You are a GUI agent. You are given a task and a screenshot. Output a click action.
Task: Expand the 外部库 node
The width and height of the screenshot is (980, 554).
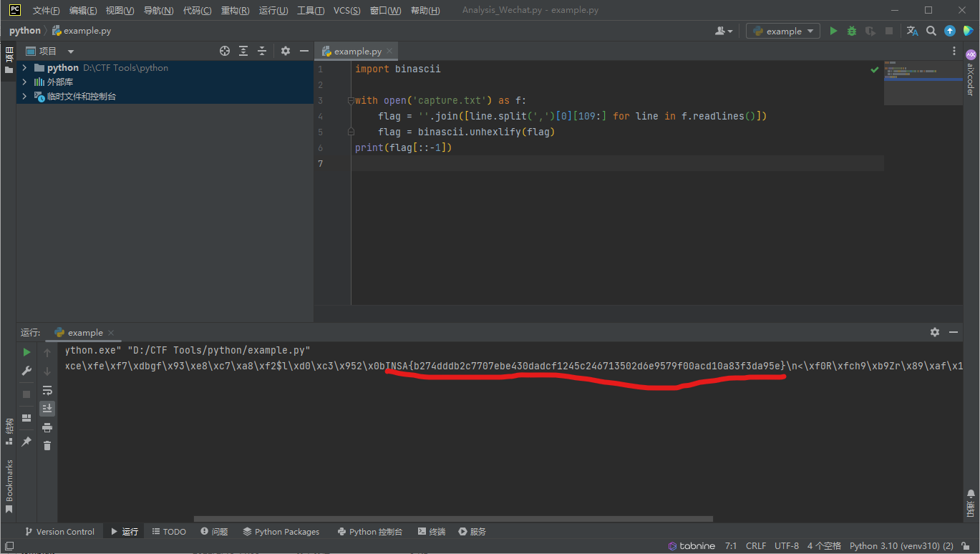pyautogui.click(x=25, y=82)
